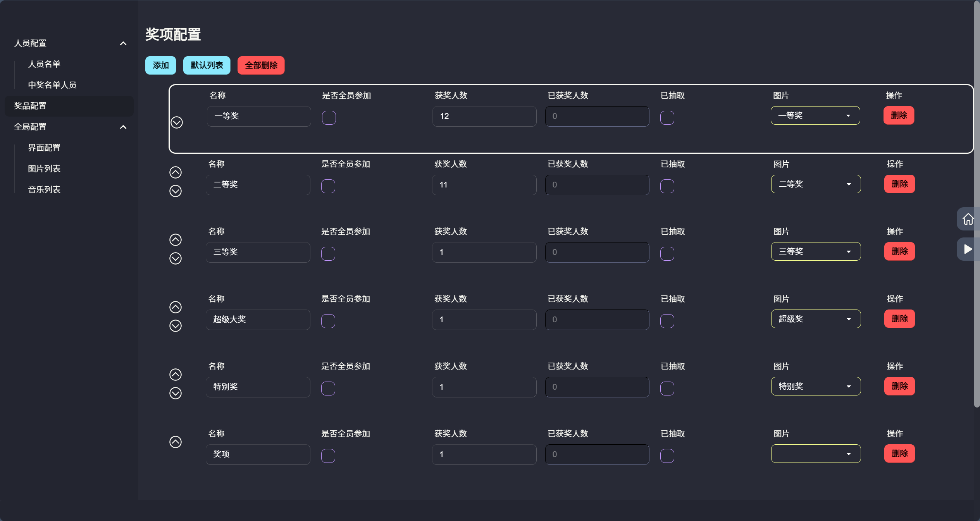Move 特别奖 row down with arrow icon
The height and width of the screenshot is (521, 980).
(x=176, y=393)
